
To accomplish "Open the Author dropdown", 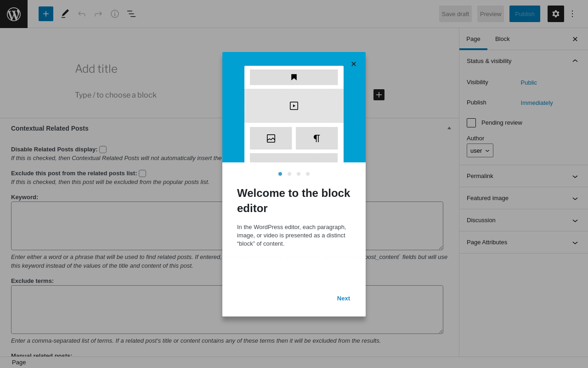I will pyautogui.click(x=480, y=150).
